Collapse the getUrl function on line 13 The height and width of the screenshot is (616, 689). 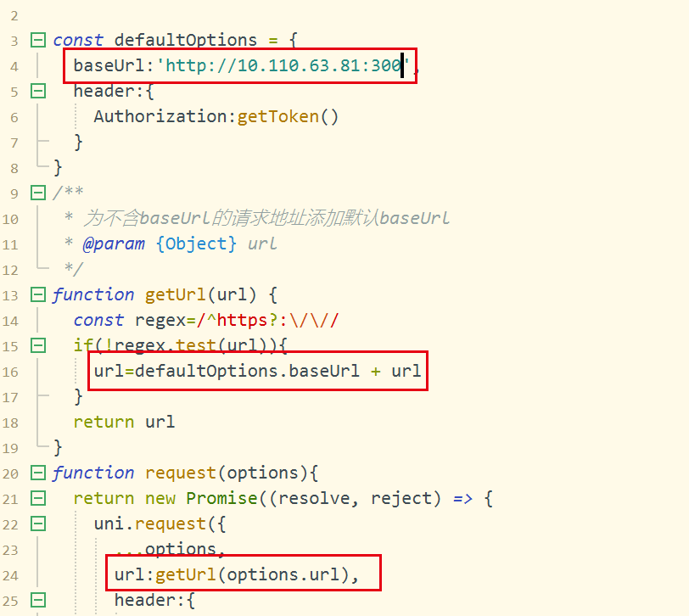tap(37, 294)
